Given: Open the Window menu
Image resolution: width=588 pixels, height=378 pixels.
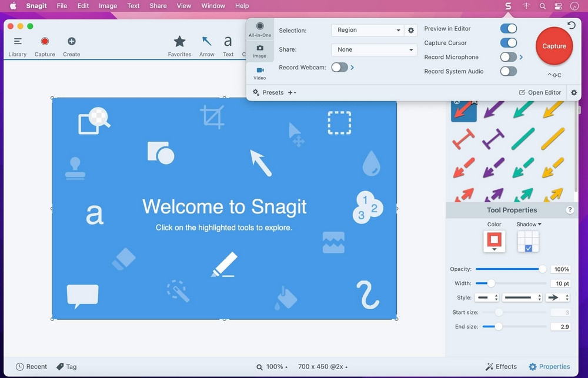Looking at the screenshot, I should (213, 6).
